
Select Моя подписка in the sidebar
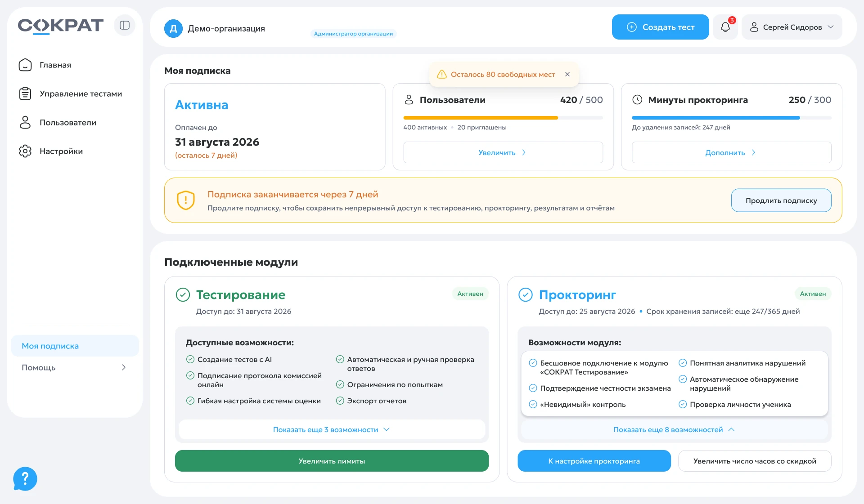pos(75,346)
